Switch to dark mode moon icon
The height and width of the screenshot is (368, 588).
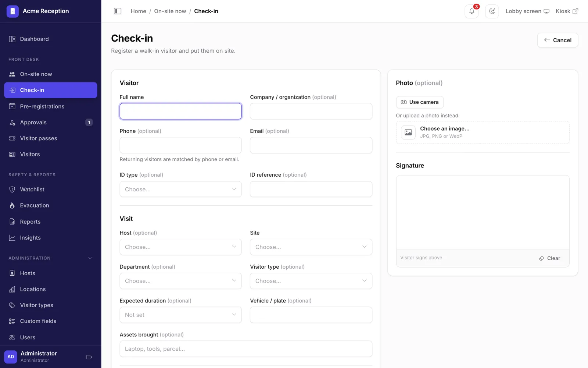point(492,11)
